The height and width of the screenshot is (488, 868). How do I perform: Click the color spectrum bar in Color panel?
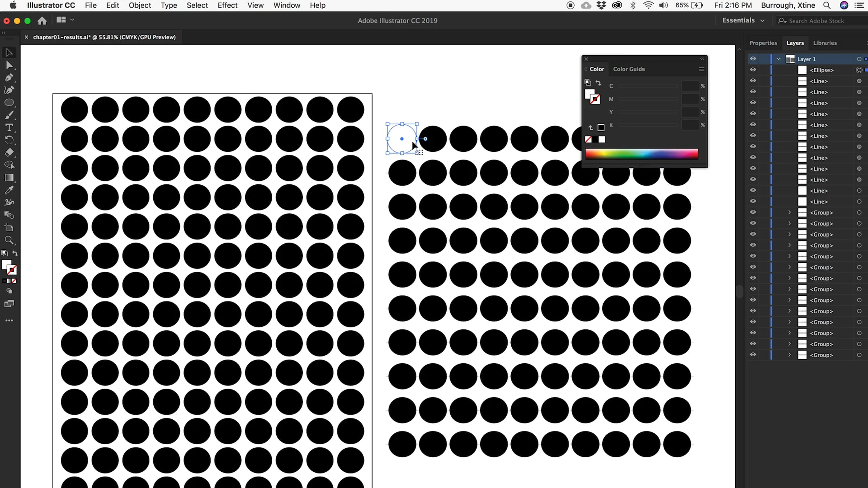pyautogui.click(x=641, y=154)
